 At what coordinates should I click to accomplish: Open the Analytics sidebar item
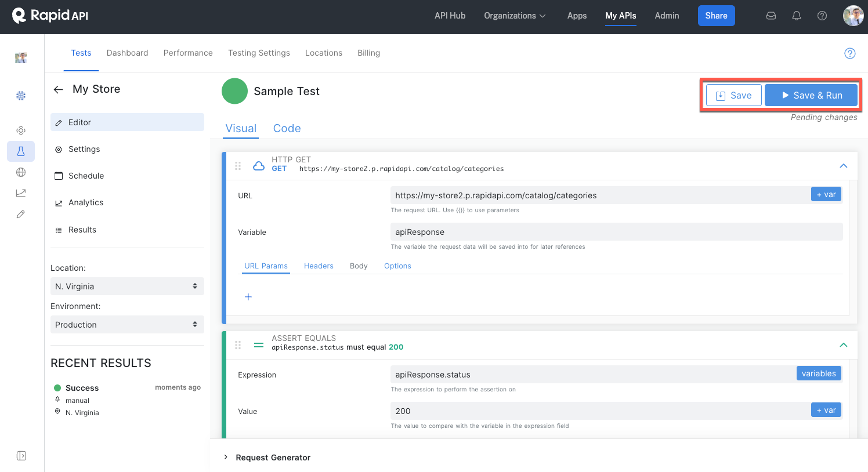[127, 202]
